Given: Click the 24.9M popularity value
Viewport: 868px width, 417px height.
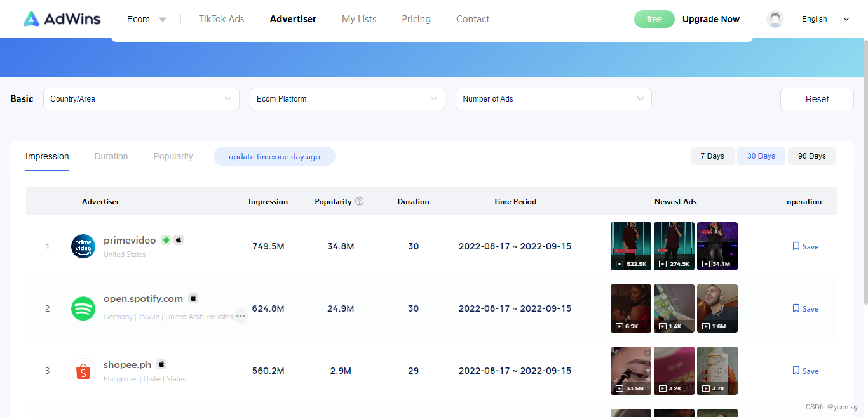Looking at the screenshot, I should pyautogui.click(x=341, y=308).
